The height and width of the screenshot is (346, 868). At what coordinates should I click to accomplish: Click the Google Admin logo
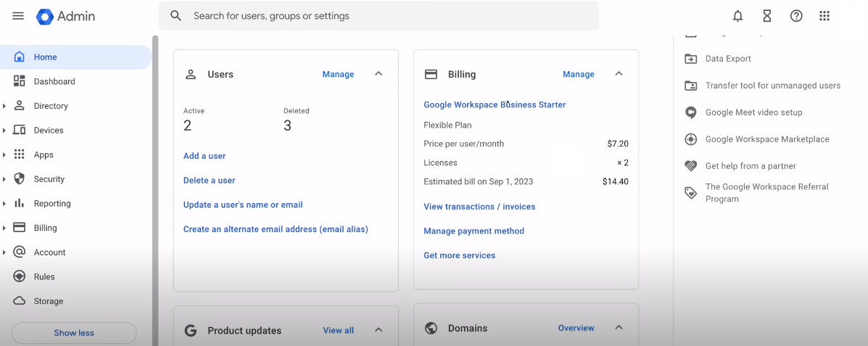pos(65,17)
